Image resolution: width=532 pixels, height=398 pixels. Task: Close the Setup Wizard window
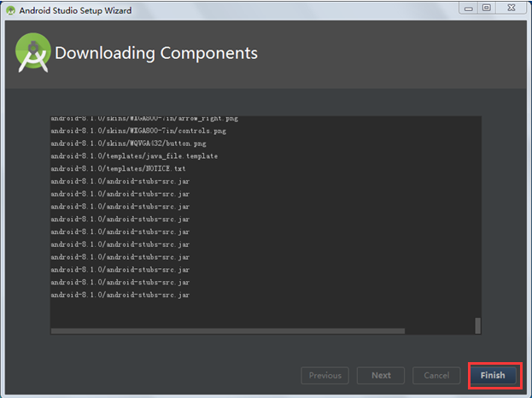[511, 9]
